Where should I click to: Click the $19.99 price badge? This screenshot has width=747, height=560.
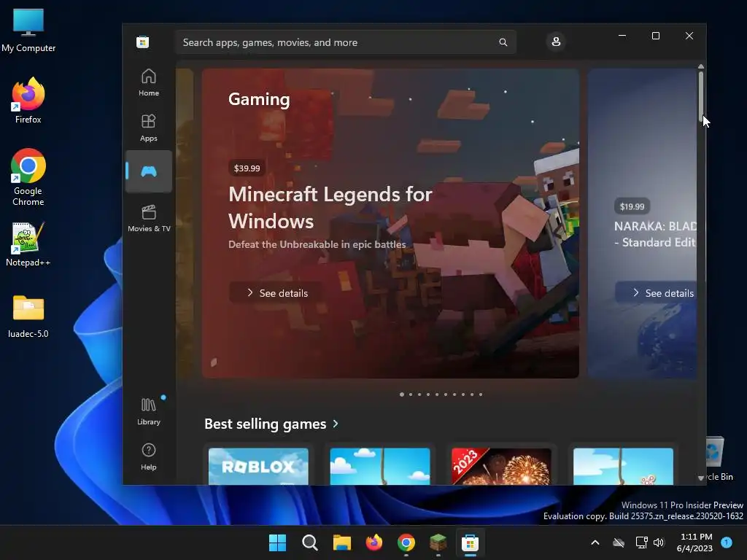click(x=632, y=206)
